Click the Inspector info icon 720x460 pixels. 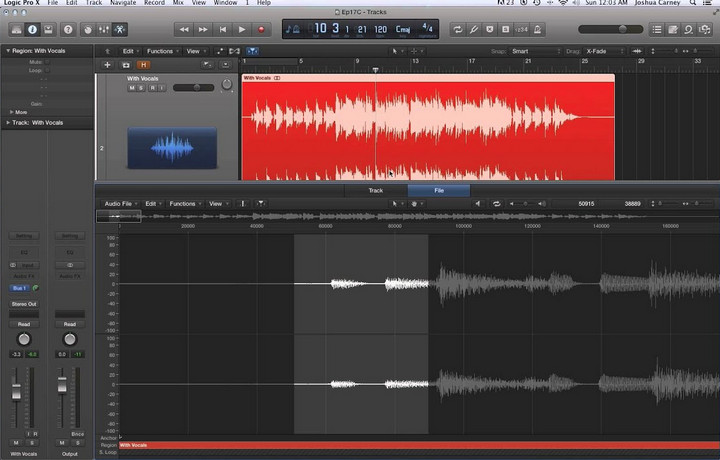pos(32,30)
